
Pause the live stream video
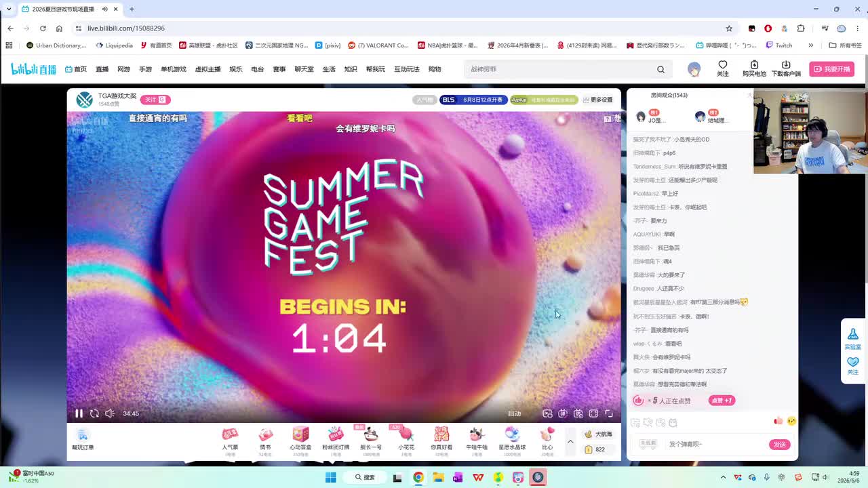click(79, 413)
